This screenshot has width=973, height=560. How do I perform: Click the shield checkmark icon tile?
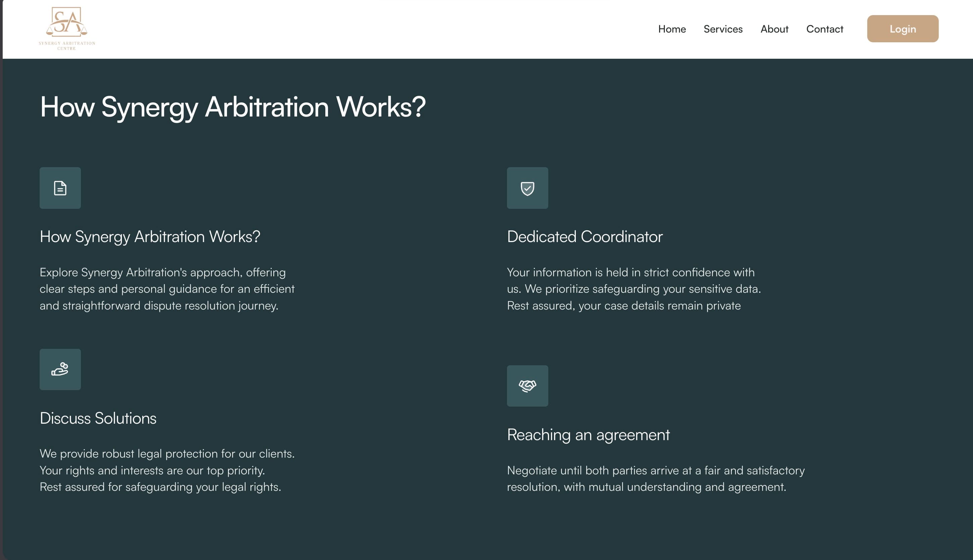click(528, 188)
